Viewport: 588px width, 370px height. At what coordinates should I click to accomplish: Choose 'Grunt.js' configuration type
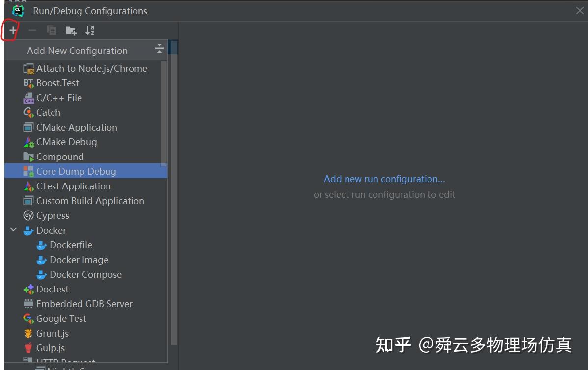(53, 333)
